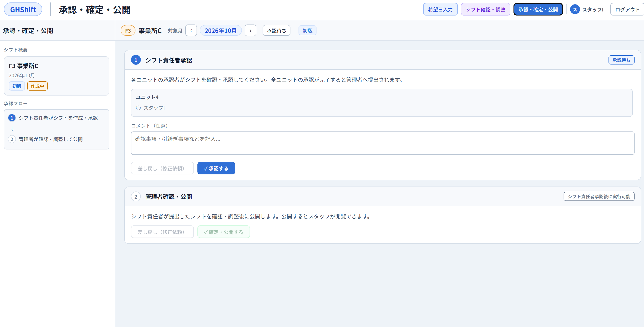The image size is (644, 327).
Task: Click the ✓承認する button
Action: point(216,168)
